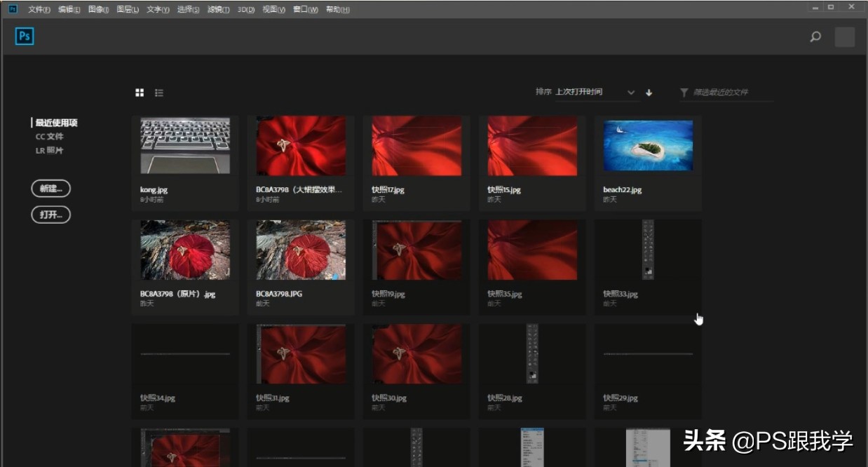The image size is (868, 467).
Task: Open the beach22.jpg thumbnail
Action: 647,145
